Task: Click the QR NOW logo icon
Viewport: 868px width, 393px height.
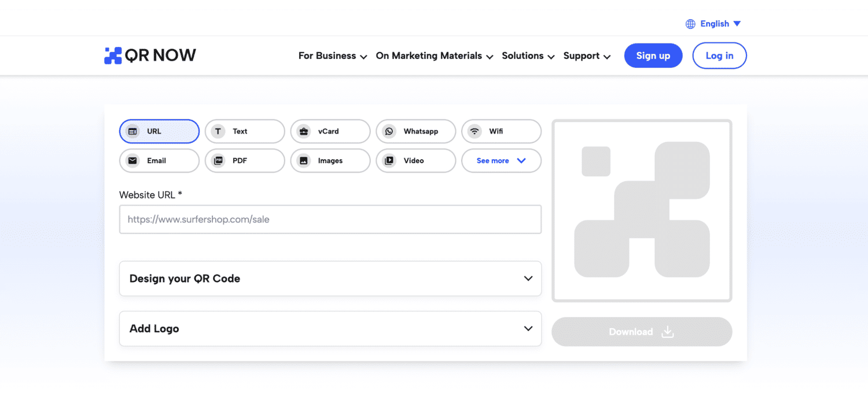Action: [113, 56]
